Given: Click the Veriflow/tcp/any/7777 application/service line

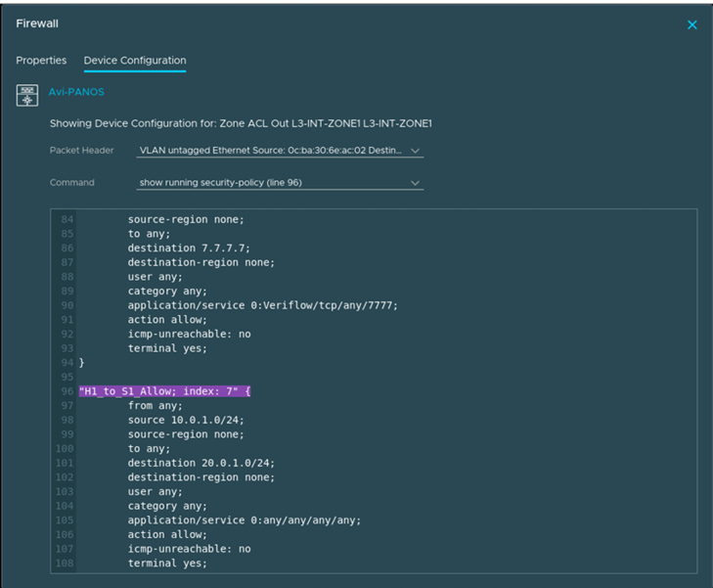Looking at the screenshot, I should pos(262,305).
